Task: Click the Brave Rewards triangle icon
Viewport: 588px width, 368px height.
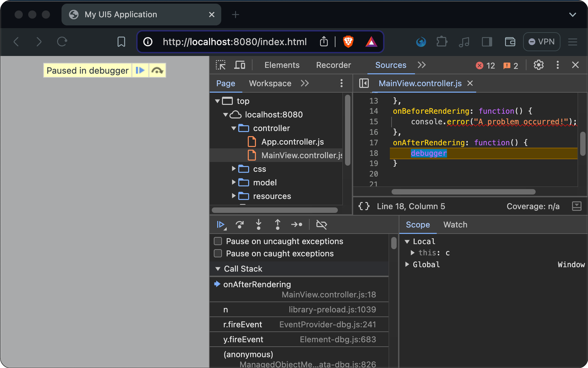Action: pyautogui.click(x=371, y=42)
